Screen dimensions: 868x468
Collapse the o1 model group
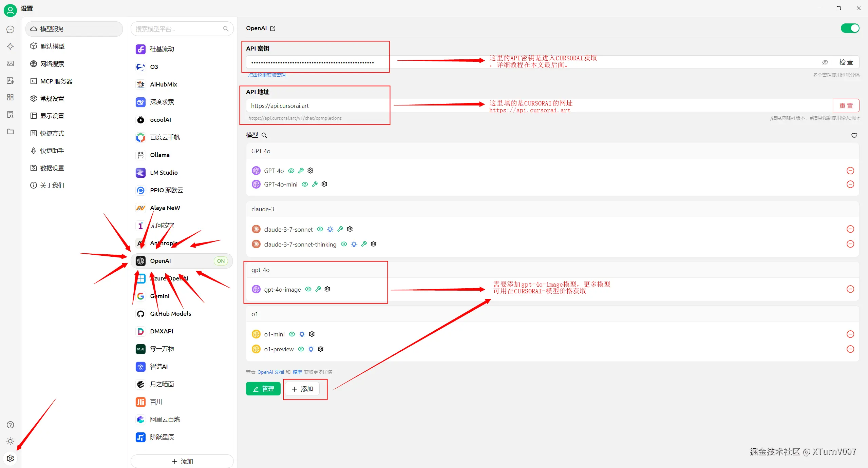click(254, 314)
